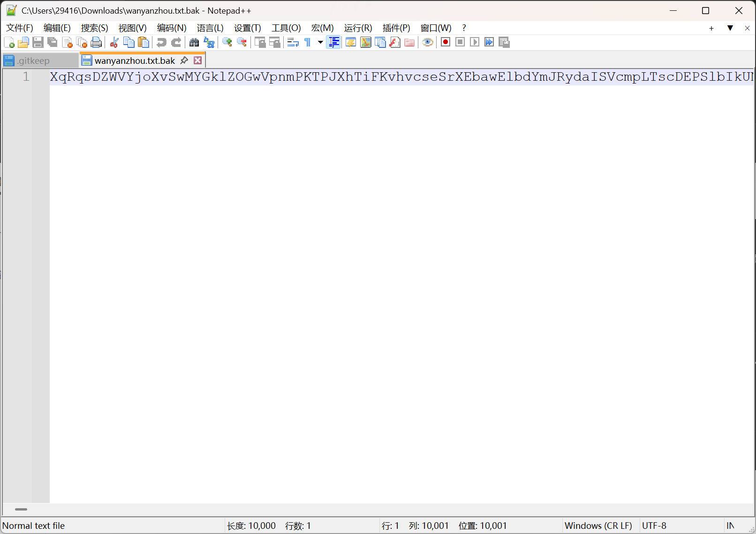Click the Save file disk icon
Image resolution: width=756 pixels, height=534 pixels.
(38, 43)
